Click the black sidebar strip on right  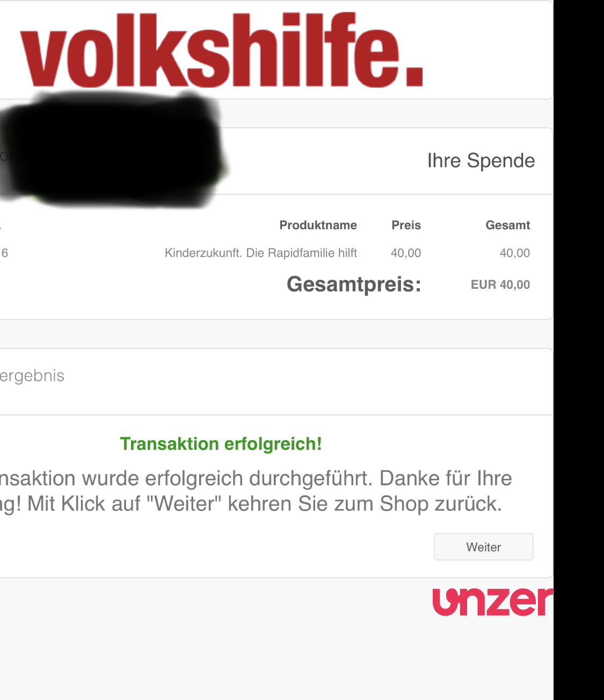pos(579,350)
